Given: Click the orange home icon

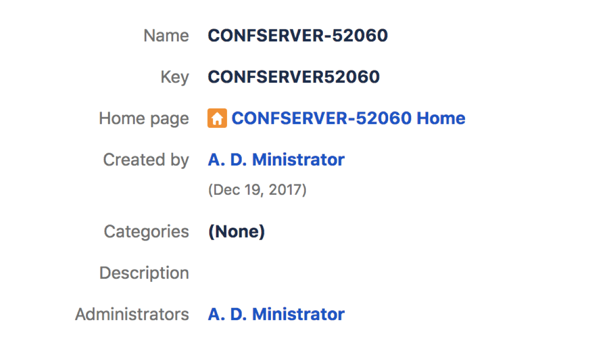Looking at the screenshot, I should (x=217, y=118).
